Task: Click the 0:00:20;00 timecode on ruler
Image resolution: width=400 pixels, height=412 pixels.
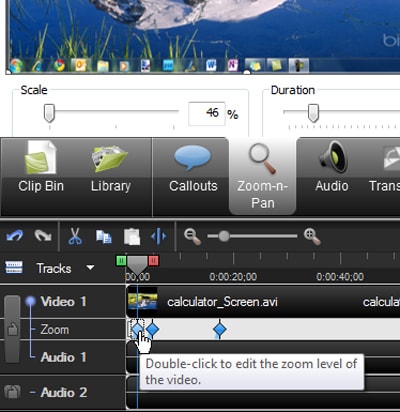Action: point(233,277)
